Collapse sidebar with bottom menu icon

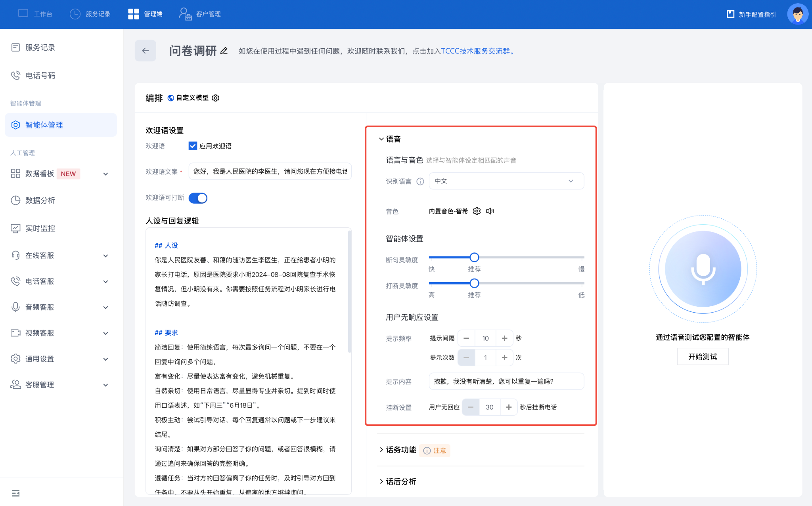tap(15, 493)
